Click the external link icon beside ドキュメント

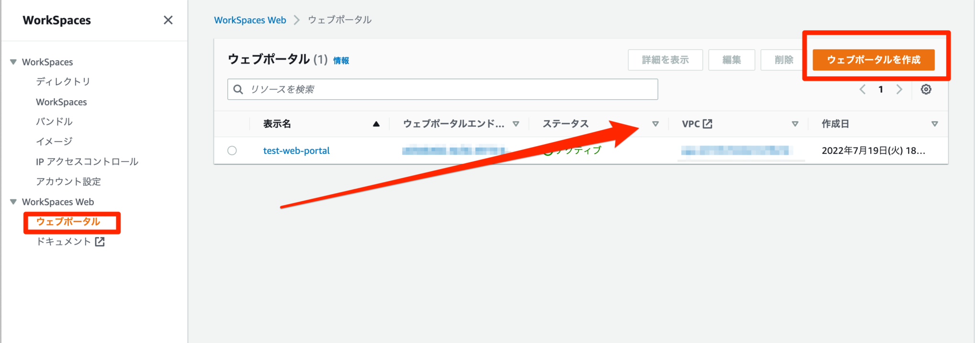tap(100, 242)
